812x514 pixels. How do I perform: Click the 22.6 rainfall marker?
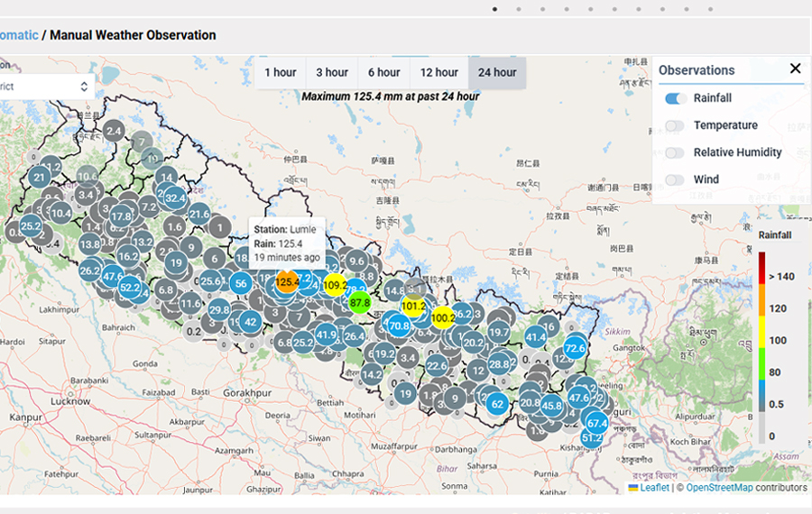pos(437,366)
